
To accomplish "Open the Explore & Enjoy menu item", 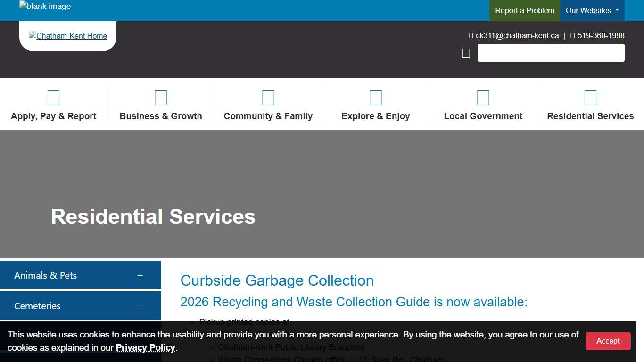I will coord(376,116).
